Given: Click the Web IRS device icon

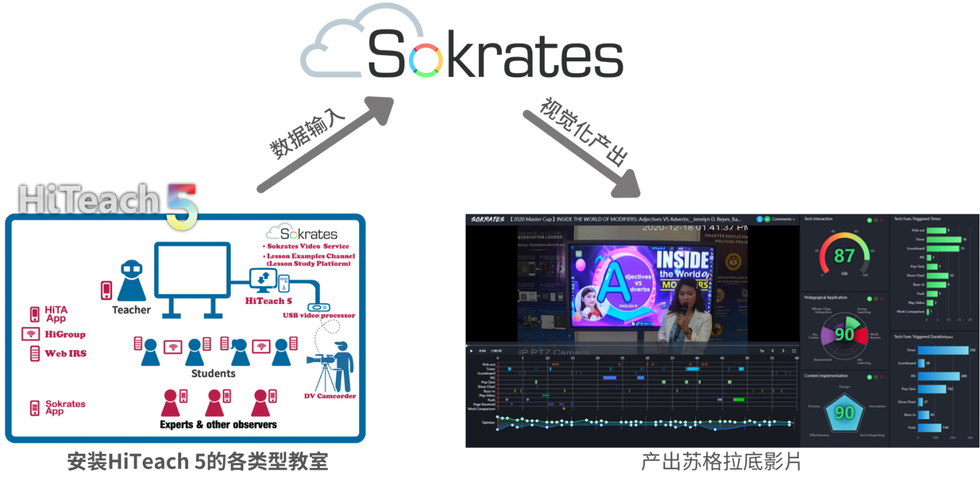Looking at the screenshot, I should 35,354.
